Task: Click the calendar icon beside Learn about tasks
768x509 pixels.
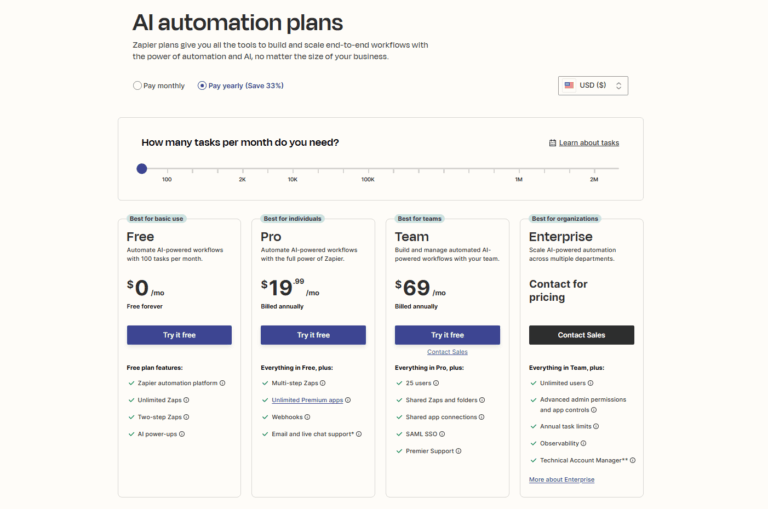Action: [x=552, y=143]
